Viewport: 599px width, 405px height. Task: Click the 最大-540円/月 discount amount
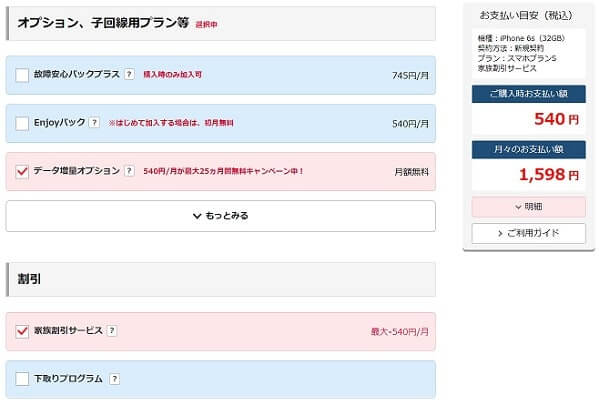pyautogui.click(x=400, y=332)
